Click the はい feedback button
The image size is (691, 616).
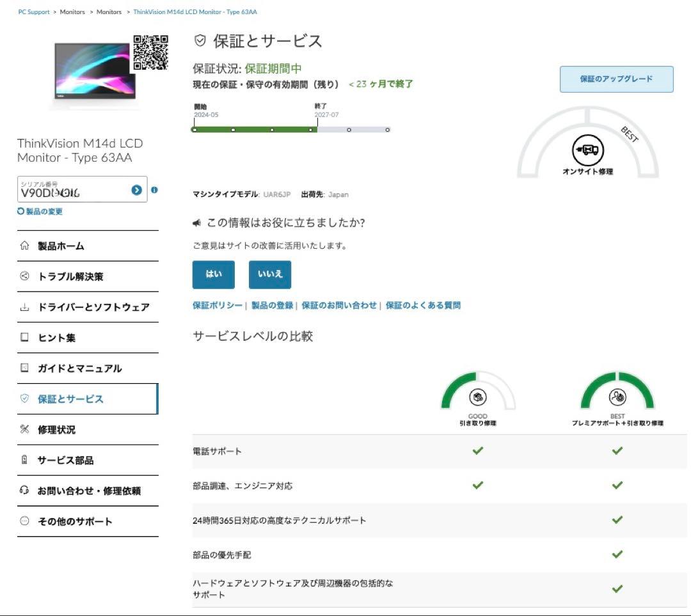(x=213, y=274)
